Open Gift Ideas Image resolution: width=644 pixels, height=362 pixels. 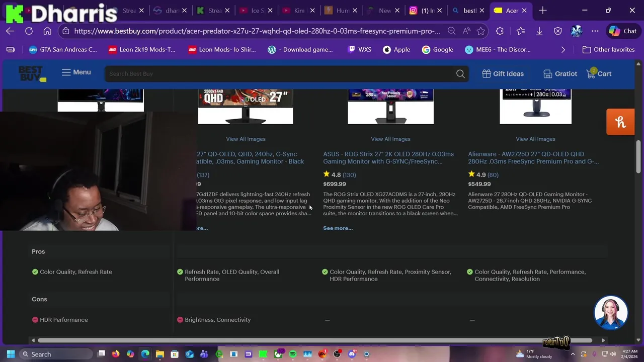[503, 74]
